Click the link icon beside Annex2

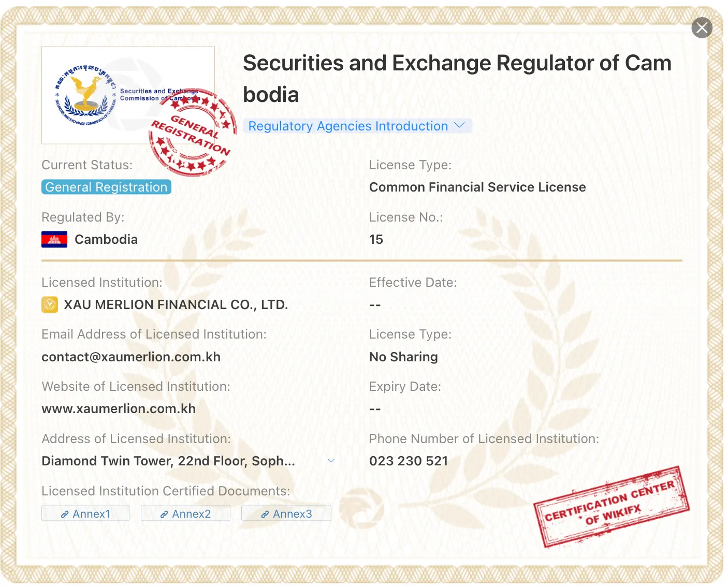(x=164, y=514)
